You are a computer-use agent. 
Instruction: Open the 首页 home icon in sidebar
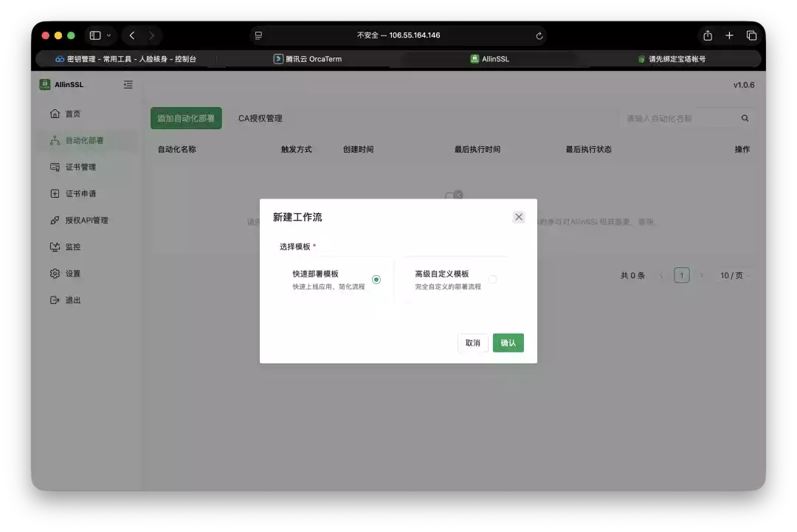pos(55,114)
